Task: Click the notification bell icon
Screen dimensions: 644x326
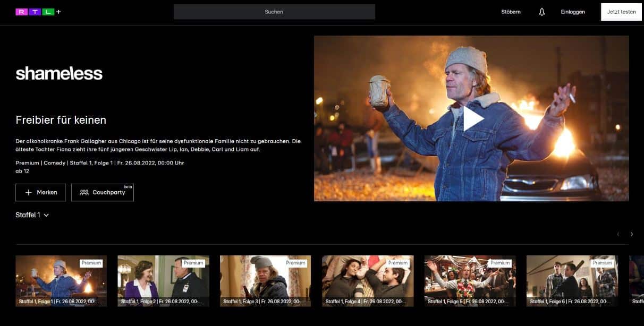Action: tap(541, 12)
